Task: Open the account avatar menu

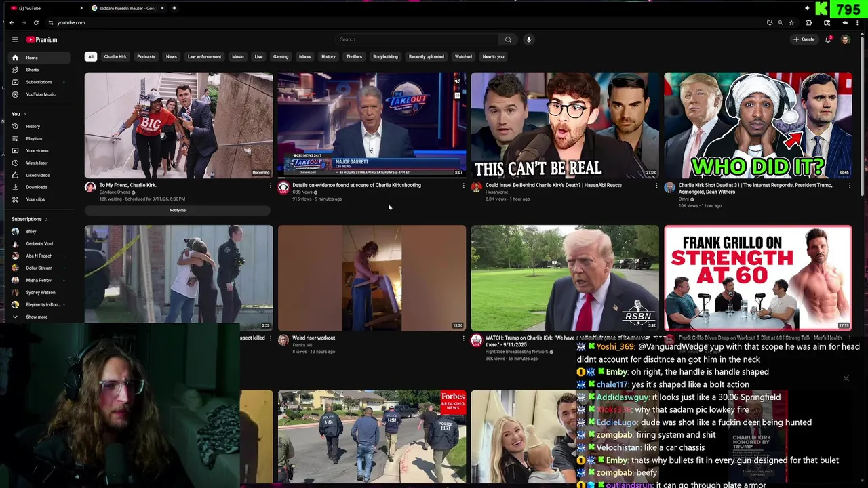Action: [846, 39]
